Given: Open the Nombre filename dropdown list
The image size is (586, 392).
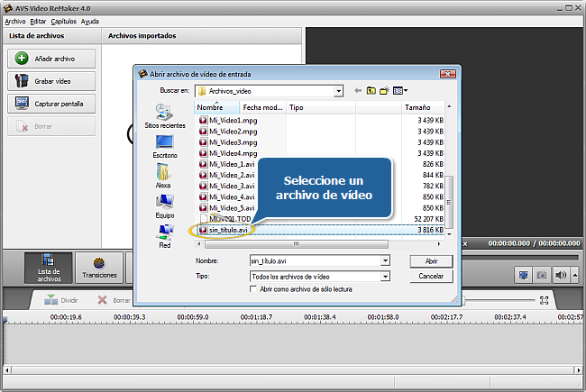Looking at the screenshot, I should coord(385,260).
